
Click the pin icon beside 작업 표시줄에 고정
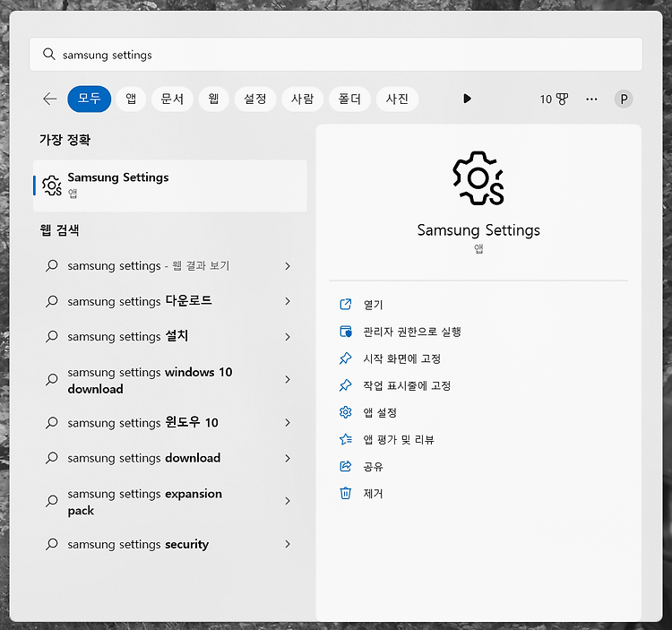coord(346,385)
